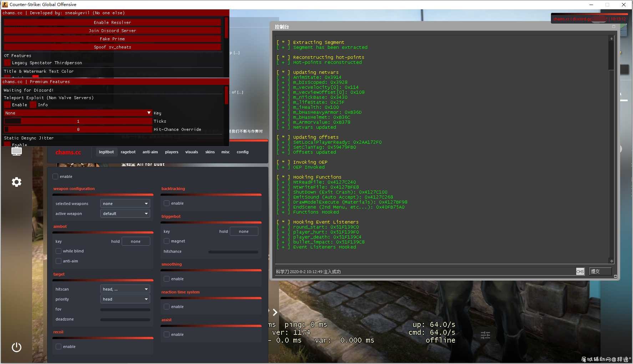
Task: Click the CHS input method button
Action: [580, 272]
